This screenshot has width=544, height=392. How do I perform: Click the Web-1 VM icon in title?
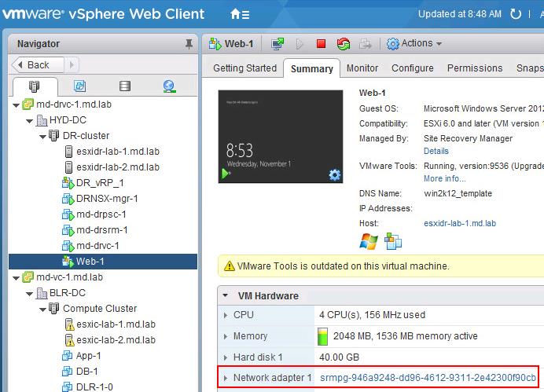[x=215, y=44]
